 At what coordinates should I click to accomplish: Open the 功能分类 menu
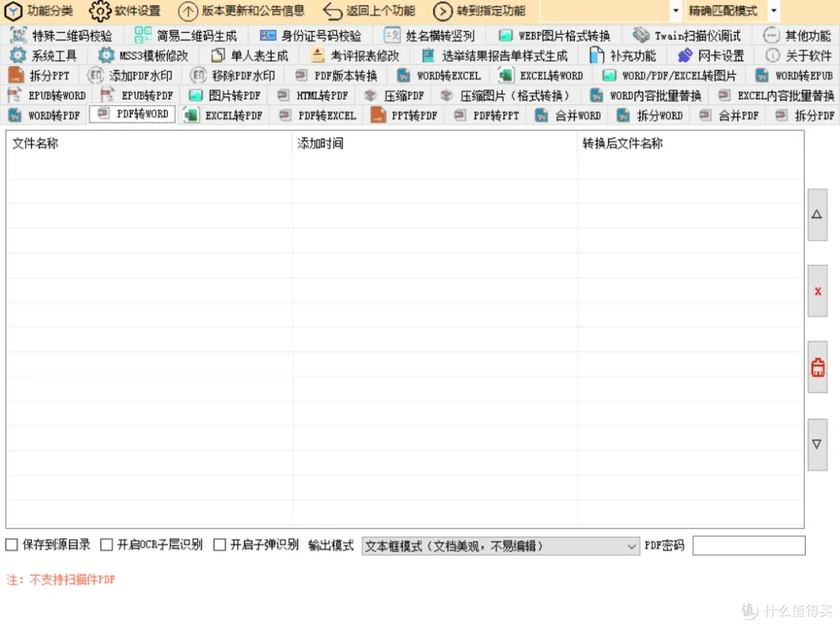click(39, 11)
